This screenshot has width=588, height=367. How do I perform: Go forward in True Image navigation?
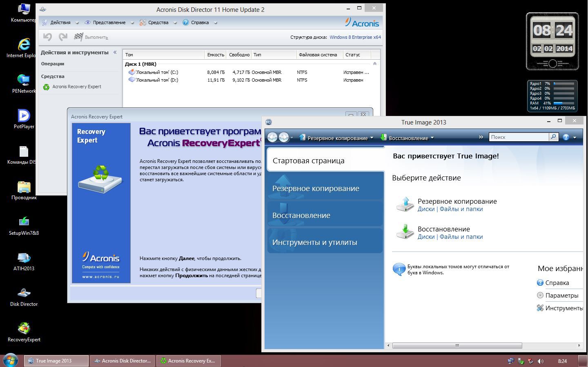283,138
